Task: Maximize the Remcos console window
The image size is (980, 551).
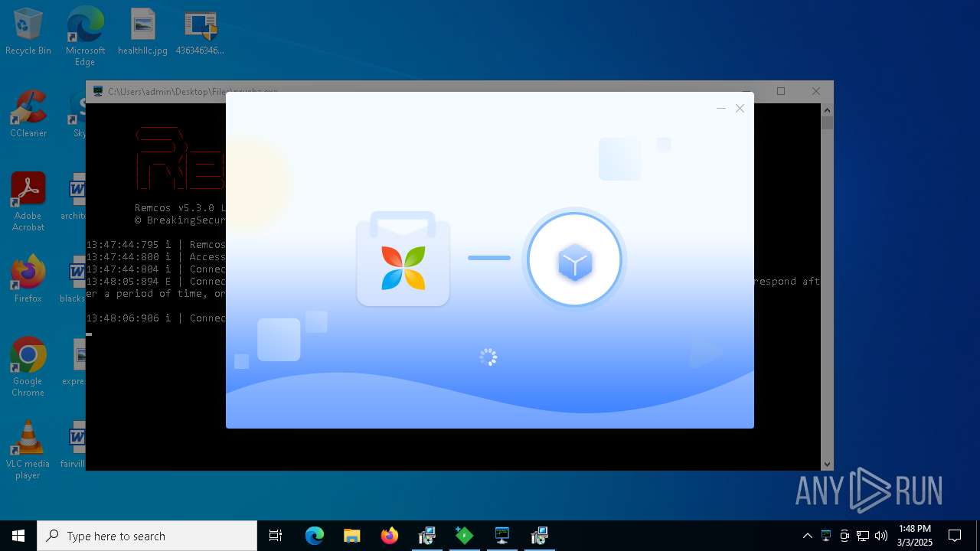Action: [x=781, y=91]
